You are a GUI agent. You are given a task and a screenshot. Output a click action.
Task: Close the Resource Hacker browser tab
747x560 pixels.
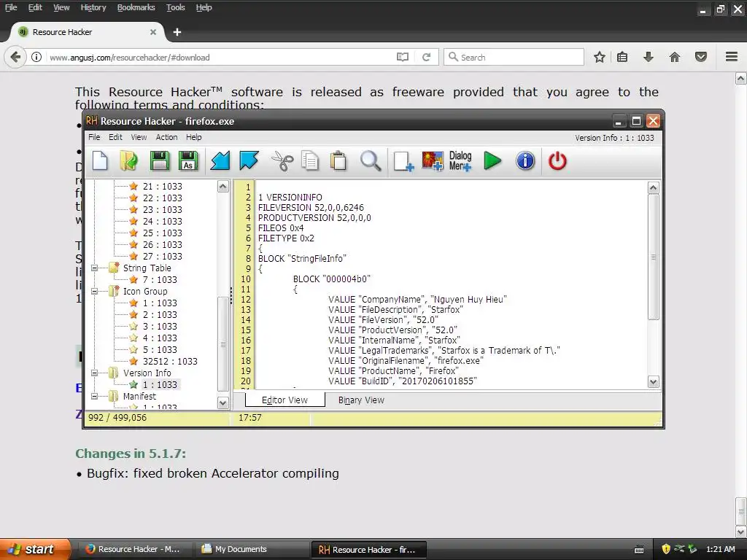click(x=153, y=32)
